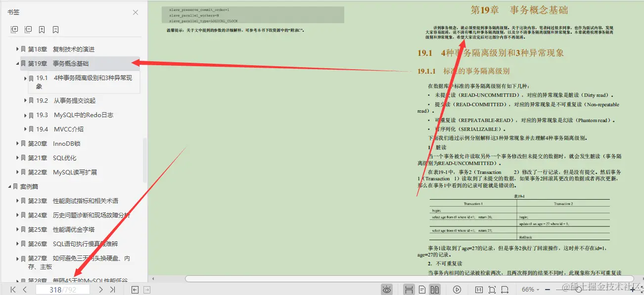
Task: Select two-page view mode
Action: (x=435, y=290)
